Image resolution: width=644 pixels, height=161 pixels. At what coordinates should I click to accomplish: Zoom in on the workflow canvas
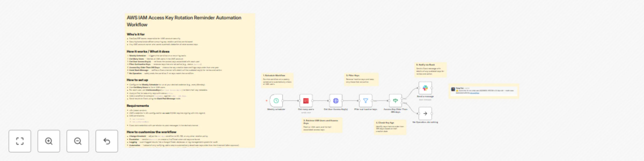tap(49, 141)
